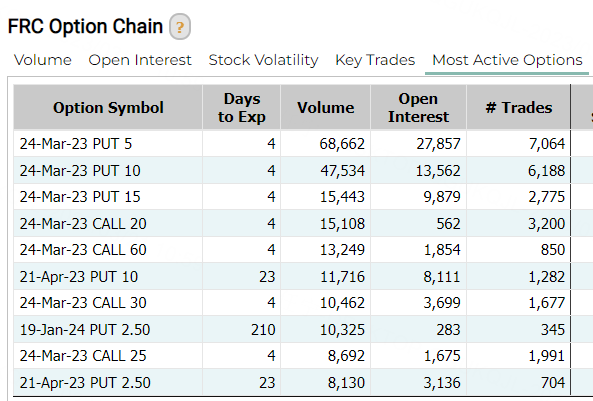Viewport: 593px width, 401px height.
Task: Click the 24-Mar-23 CALL 30 symbol
Action: point(83,303)
